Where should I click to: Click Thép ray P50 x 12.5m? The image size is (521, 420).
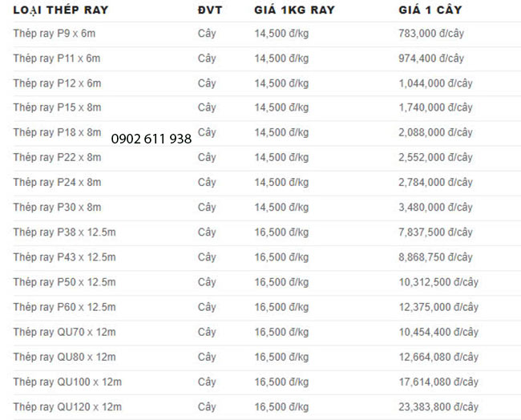[64, 282]
